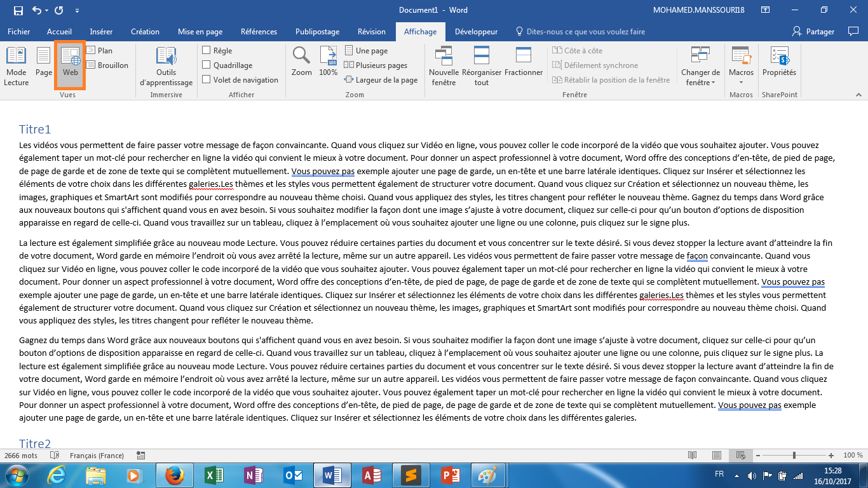Click Rétablir la position de la fenêtre
The width and height of the screenshot is (868, 488).
pos(611,80)
